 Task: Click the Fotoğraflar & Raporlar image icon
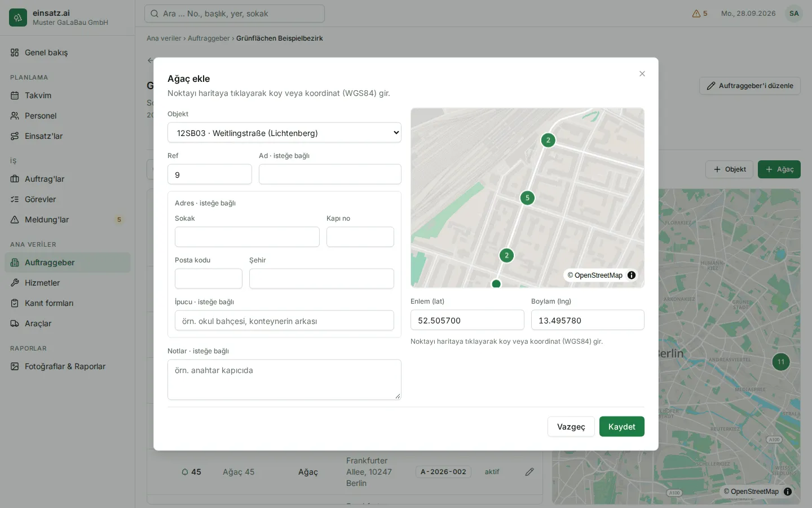point(15,366)
